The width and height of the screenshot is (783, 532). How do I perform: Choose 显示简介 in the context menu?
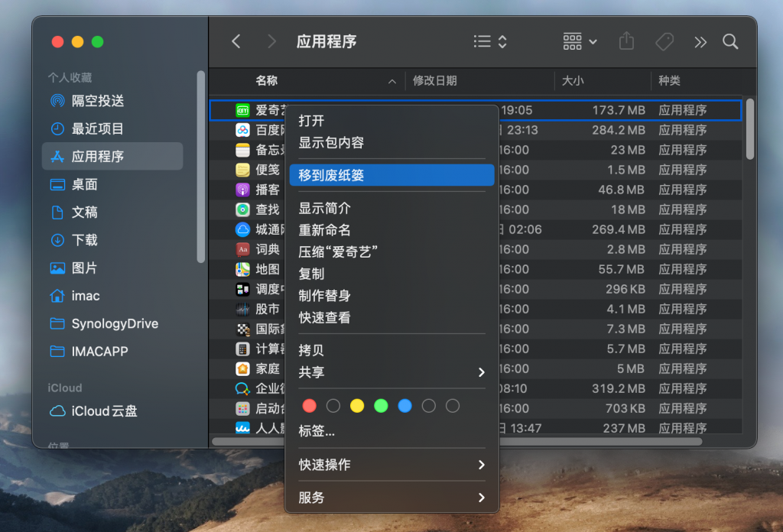coord(391,208)
